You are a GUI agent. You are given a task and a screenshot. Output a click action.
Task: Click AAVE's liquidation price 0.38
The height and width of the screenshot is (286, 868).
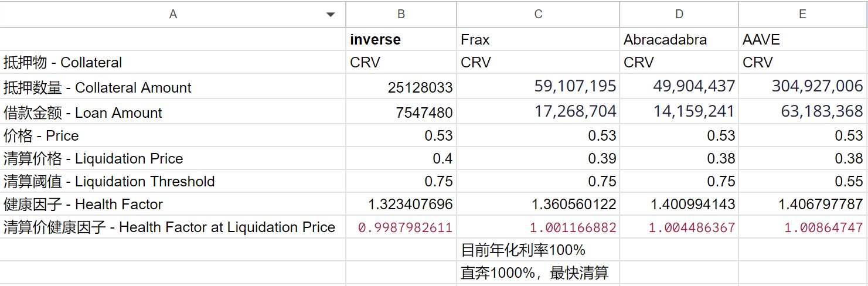click(x=803, y=158)
